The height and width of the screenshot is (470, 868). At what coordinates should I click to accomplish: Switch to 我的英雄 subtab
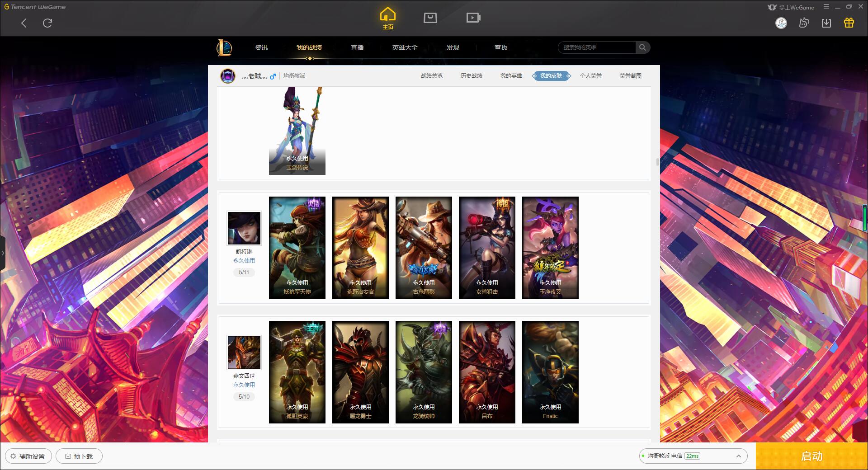click(x=511, y=76)
